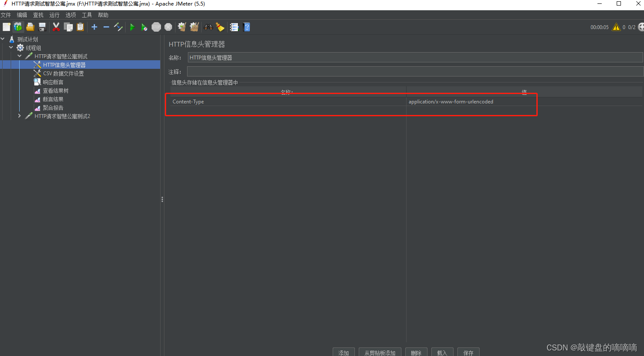Select HTTP请求智慧公寓测试 sampler in tree
The width and height of the screenshot is (644, 356).
click(x=61, y=56)
